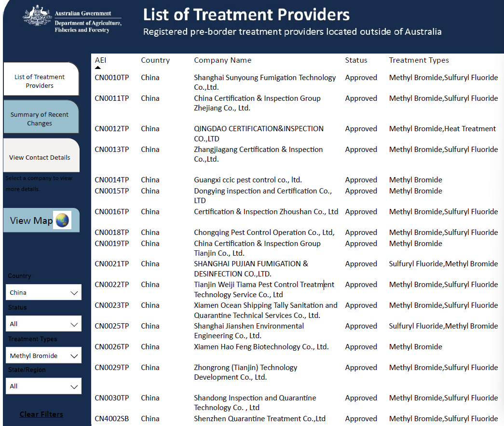Click the Clear Filters link
Image resolution: width=504 pixels, height=426 pixels.
[x=41, y=414]
